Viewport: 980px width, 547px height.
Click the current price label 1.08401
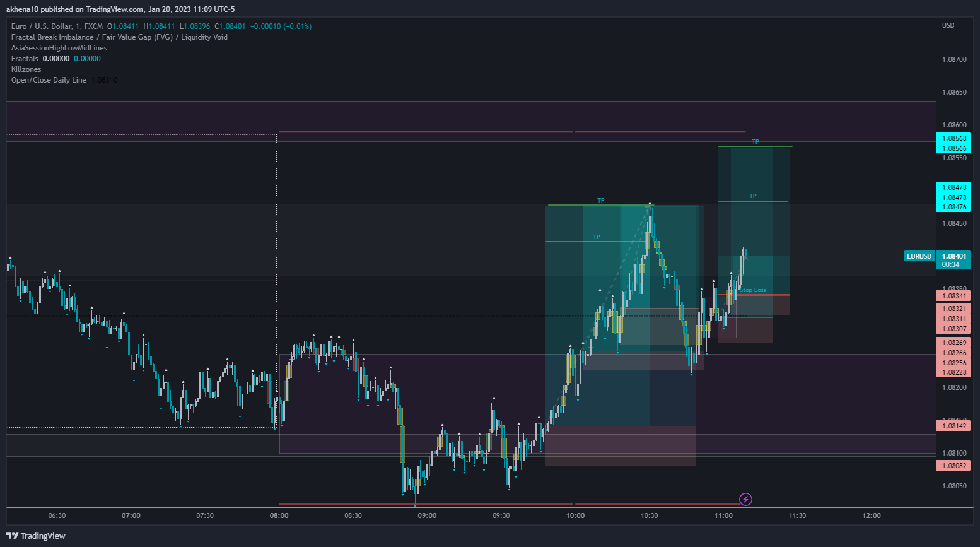(954, 256)
